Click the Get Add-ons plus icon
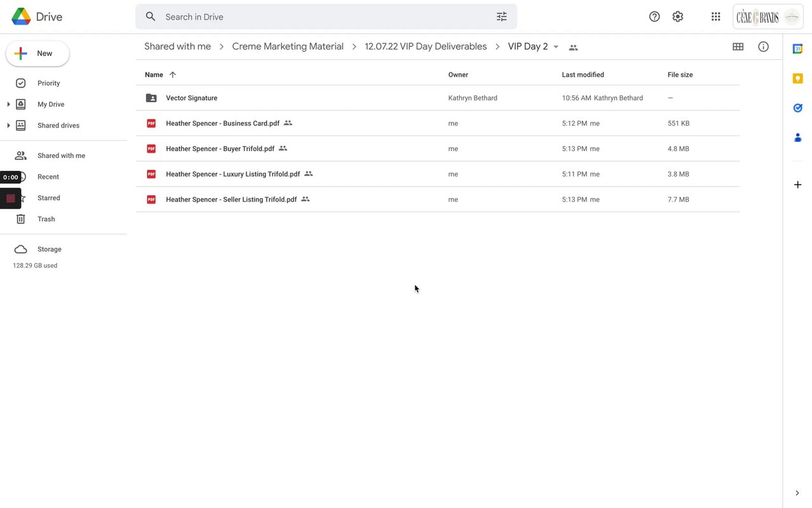The height and width of the screenshot is (508, 812). pos(797,185)
